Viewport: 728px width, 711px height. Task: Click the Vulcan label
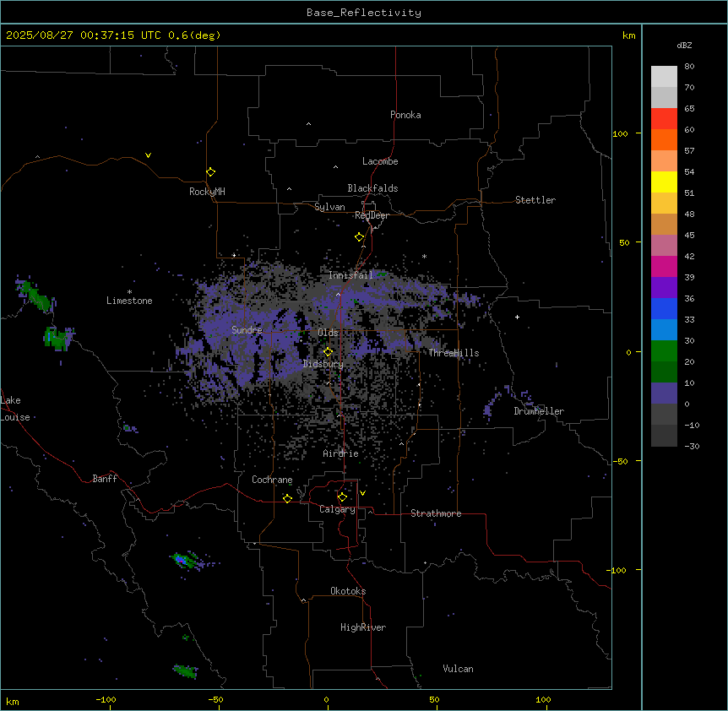click(x=459, y=669)
